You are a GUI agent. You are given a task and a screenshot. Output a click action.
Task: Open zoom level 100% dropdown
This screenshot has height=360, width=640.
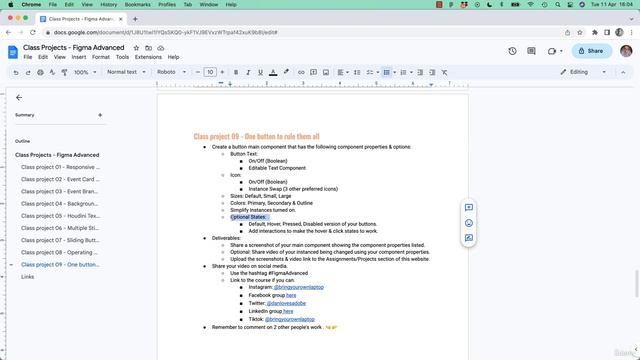click(x=85, y=72)
